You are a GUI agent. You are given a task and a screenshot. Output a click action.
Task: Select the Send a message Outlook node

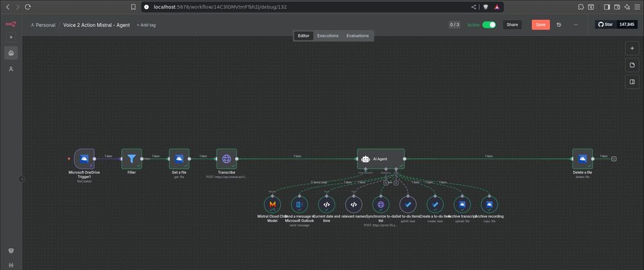pos(299,204)
